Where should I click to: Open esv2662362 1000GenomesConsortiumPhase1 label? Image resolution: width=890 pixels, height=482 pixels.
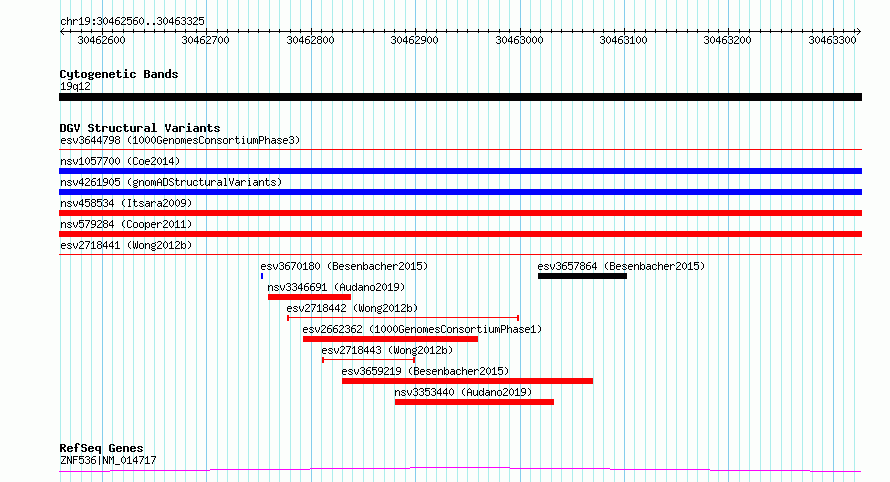(x=422, y=329)
